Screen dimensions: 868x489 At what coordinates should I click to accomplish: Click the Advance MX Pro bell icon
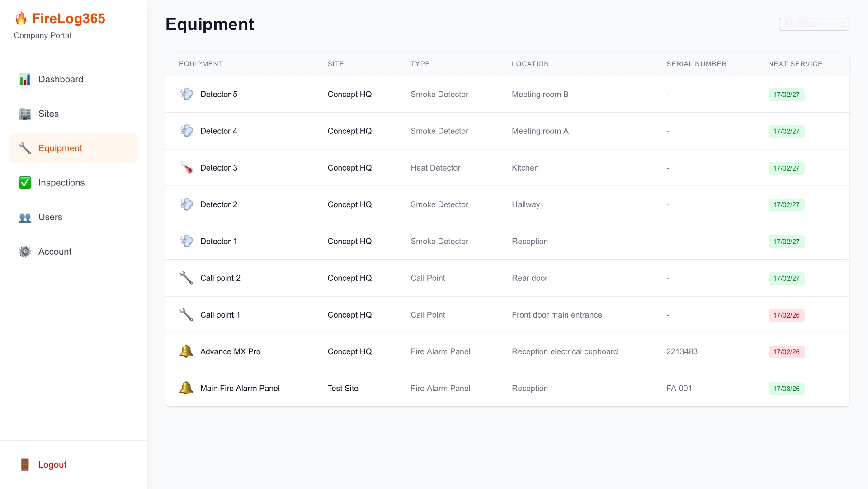(186, 351)
